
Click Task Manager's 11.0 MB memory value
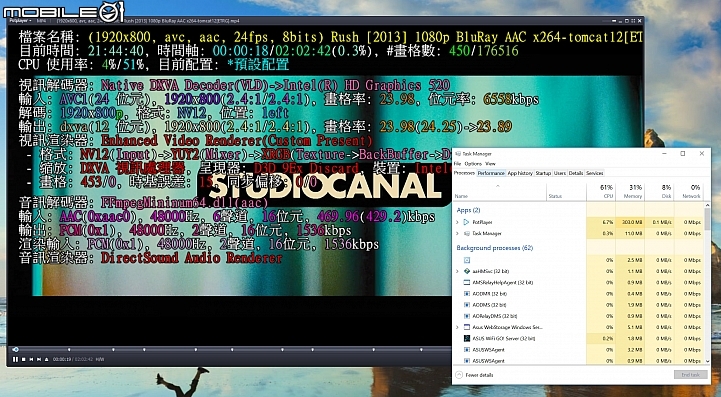[x=634, y=234]
